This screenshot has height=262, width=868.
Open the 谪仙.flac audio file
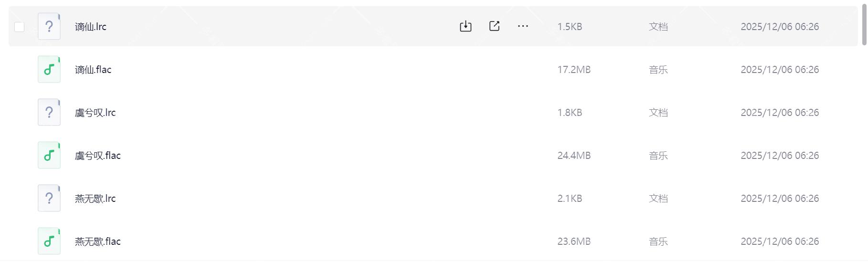click(x=93, y=70)
